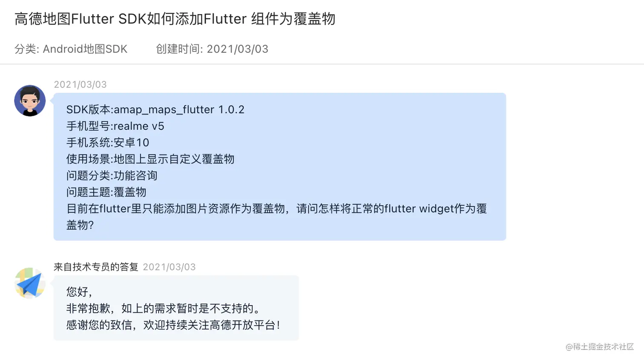
Task: Open the question title about Flutter SDK
Action: coord(175,19)
